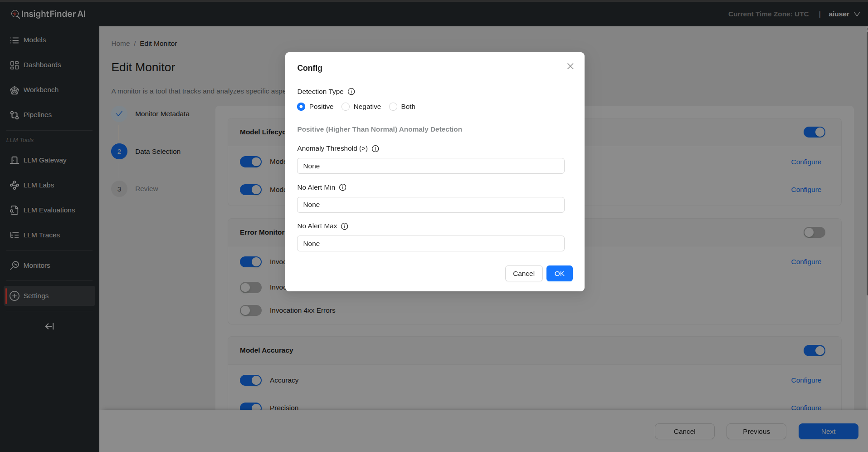Image resolution: width=868 pixels, height=452 pixels.
Task: Select the Negative detection type
Action: click(x=346, y=107)
